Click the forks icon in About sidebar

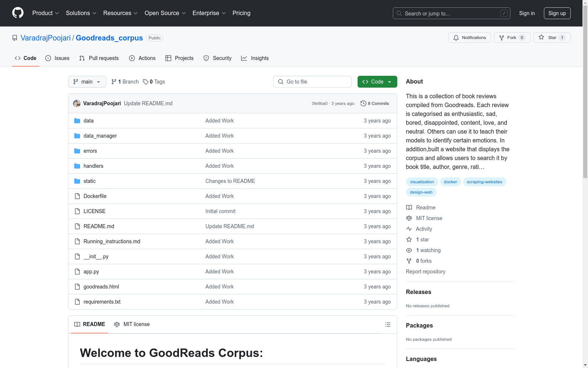pos(409,261)
